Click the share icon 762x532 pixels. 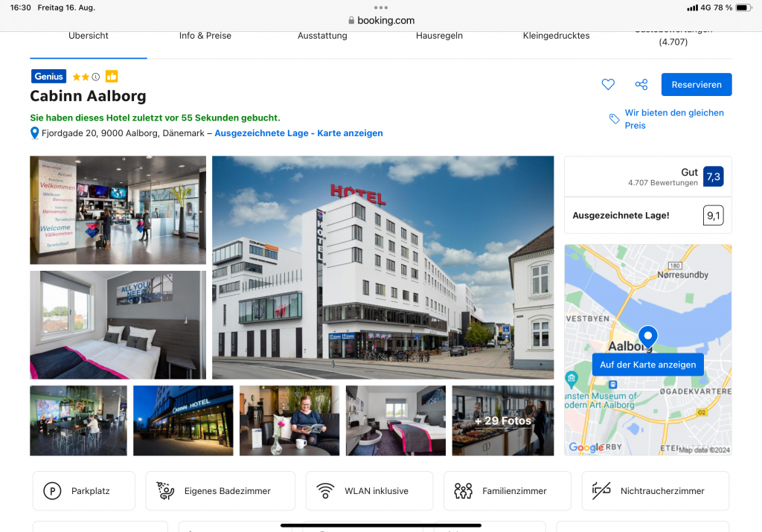pyautogui.click(x=641, y=85)
